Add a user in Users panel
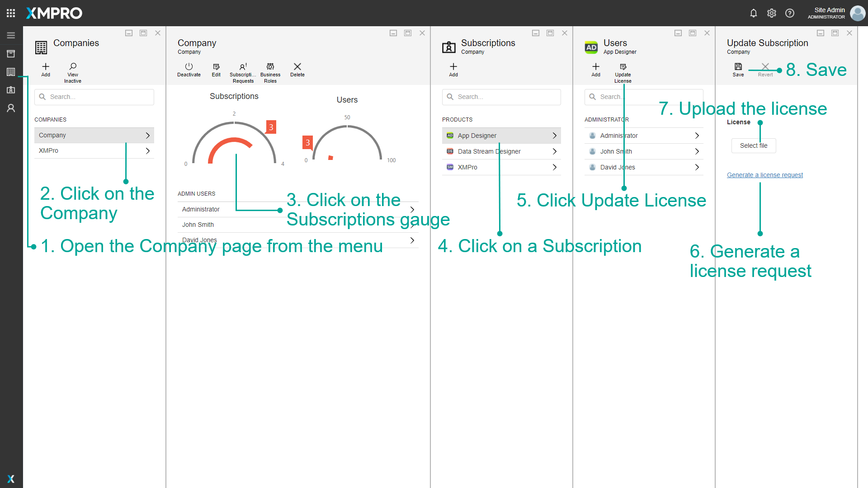This screenshot has width=868, height=488. pyautogui.click(x=596, y=70)
